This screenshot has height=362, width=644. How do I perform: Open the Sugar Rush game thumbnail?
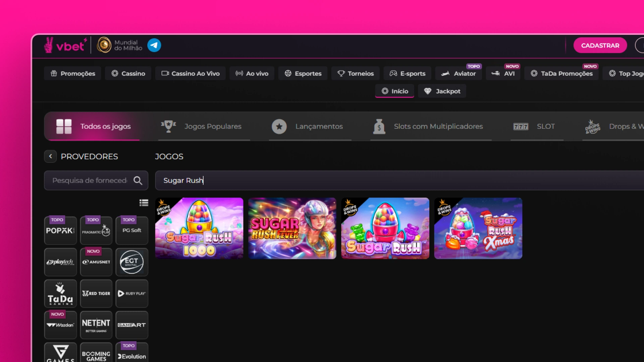(x=385, y=228)
